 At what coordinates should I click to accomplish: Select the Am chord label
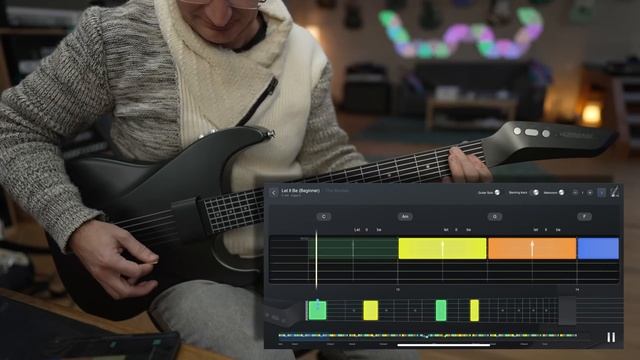pyautogui.click(x=405, y=217)
